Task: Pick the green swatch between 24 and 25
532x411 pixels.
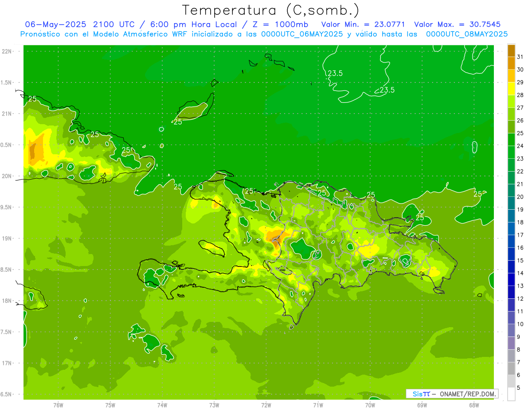Action: pos(511,139)
